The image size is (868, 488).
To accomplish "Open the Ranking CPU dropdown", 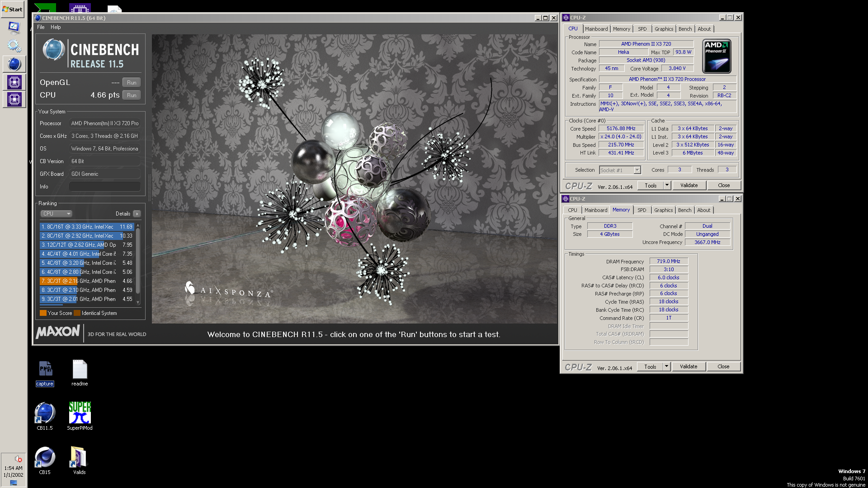I will 56,214.
